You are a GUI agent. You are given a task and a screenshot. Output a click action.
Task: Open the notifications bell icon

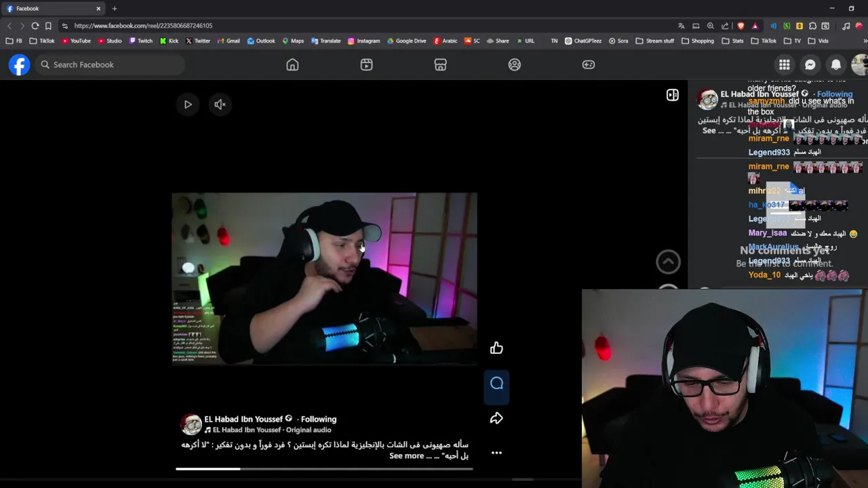click(836, 64)
